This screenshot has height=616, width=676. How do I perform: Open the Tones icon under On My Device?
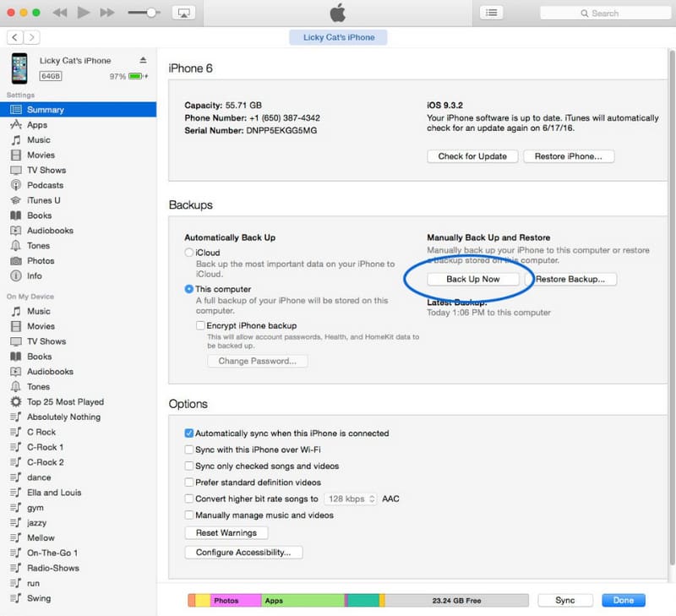point(16,387)
